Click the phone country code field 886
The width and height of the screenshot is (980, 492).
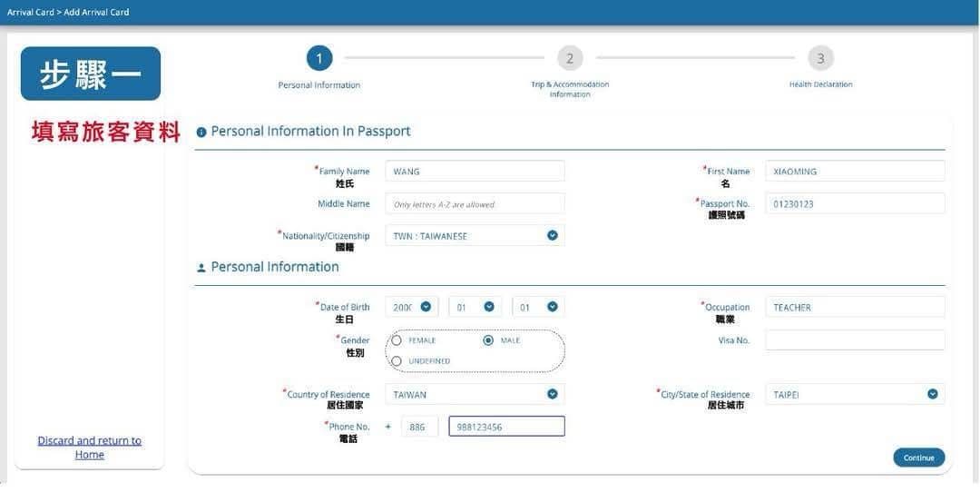[419, 427]
